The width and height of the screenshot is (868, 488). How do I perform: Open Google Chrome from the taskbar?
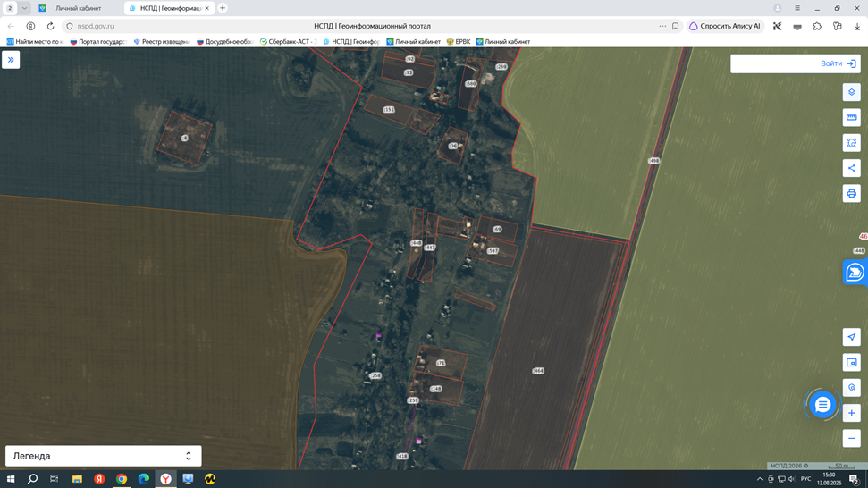click(122, 479)
